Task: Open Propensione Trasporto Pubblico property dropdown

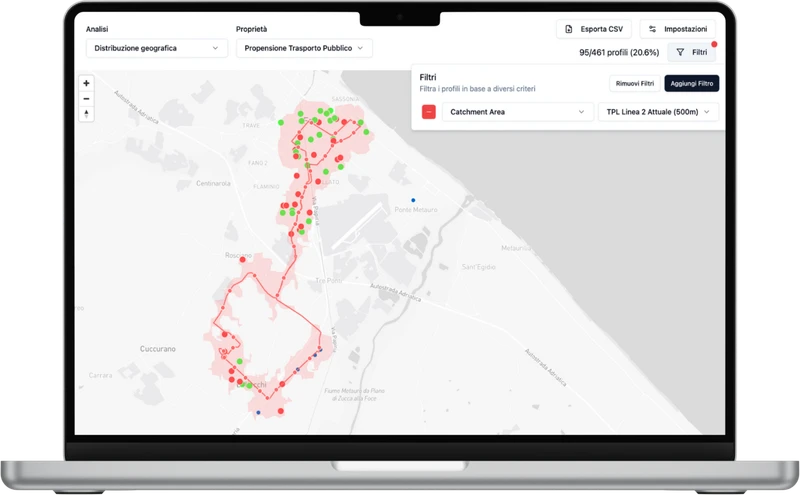Action: pos(304,48)
